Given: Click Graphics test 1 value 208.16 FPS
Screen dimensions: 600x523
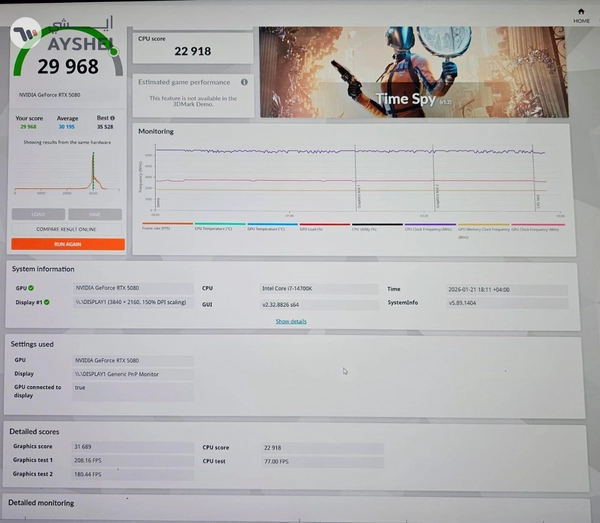Looking at the screenshot, I should click(x=133, y=460).
